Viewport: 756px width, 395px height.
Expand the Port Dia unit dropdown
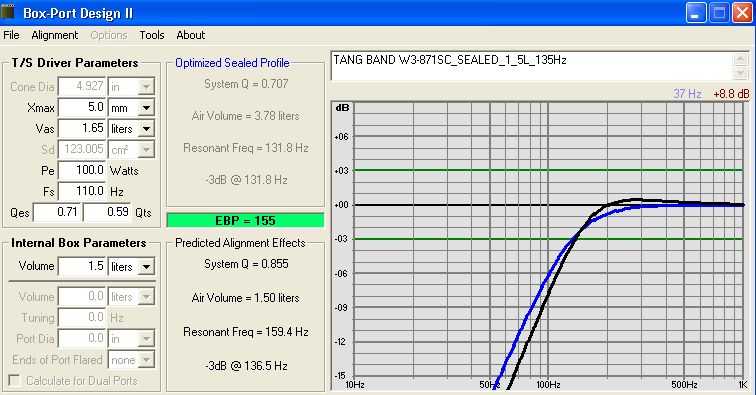click(146, 339)
